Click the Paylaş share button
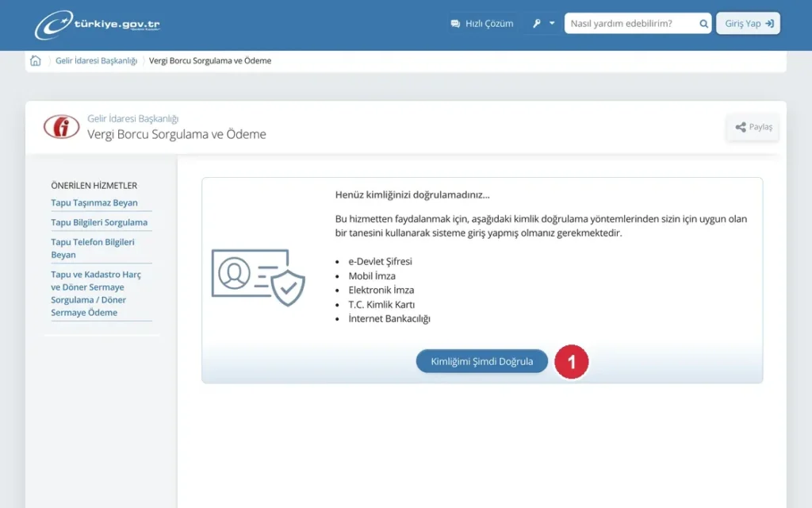The image size is (812, 508). 753,127
